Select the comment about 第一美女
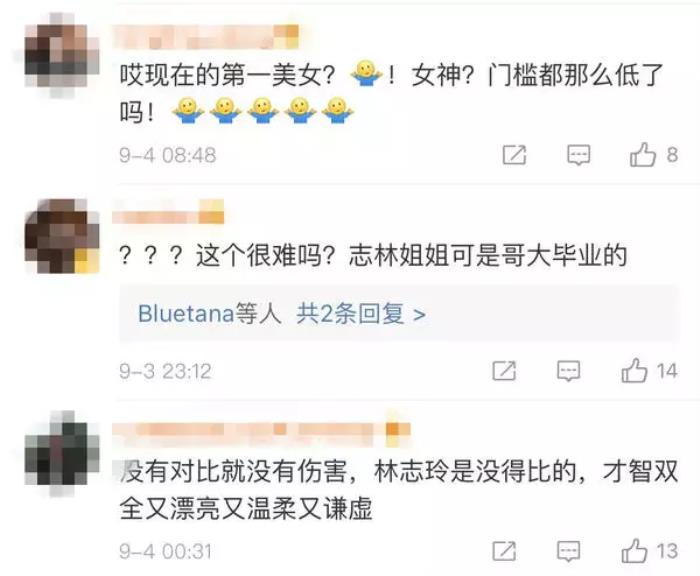The width and height of the screenshot is (700, 576). click(x=391, y=93)
